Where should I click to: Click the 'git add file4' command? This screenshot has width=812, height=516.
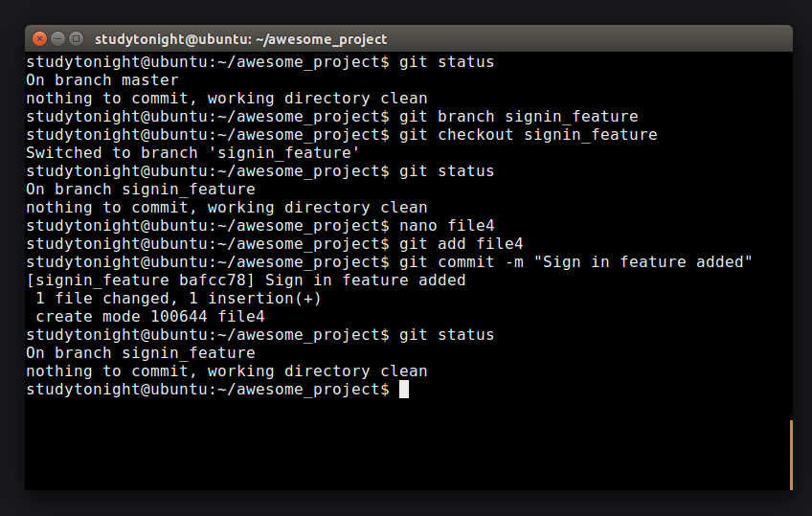pyautogui.click(x=462, y=244)
